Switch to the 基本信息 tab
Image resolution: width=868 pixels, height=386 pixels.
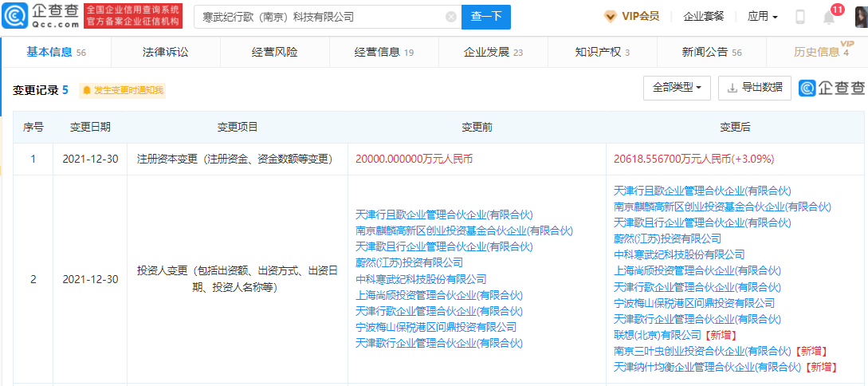click(x=56, y=52)
